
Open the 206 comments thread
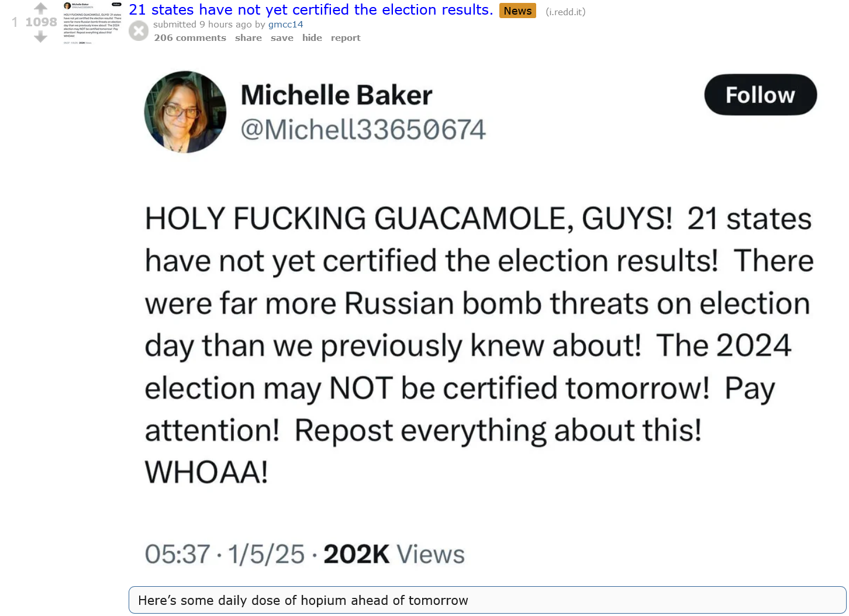pyautogui.click(x=190, y=38)
